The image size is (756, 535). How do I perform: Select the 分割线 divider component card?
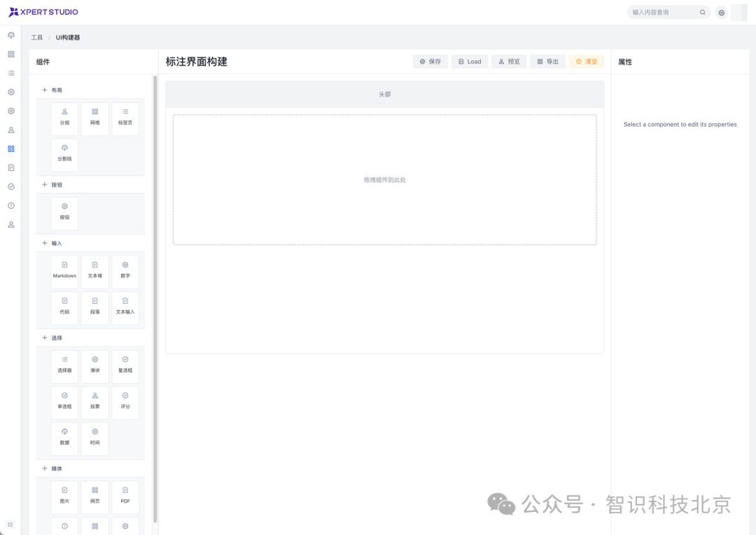(x=64, y=155)
